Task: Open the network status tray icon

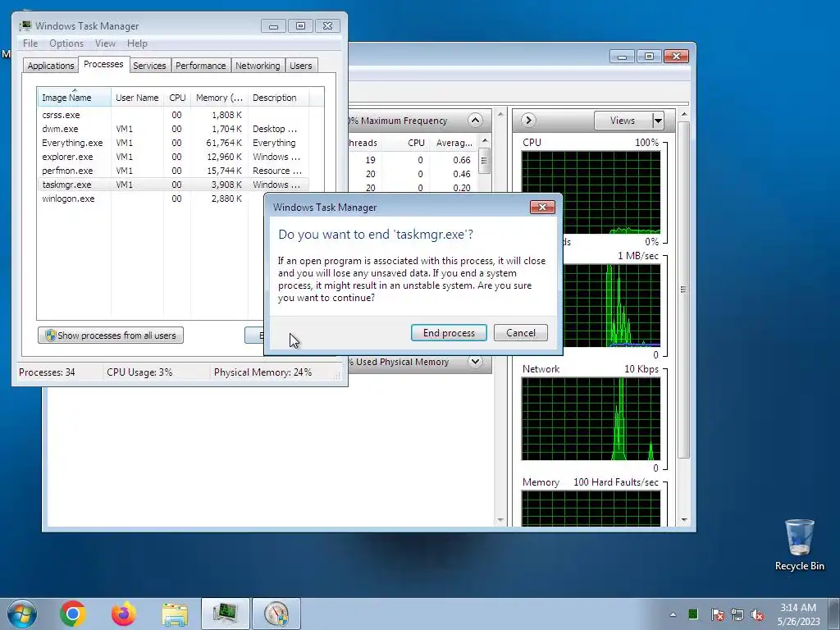Action: coord(737,614)
